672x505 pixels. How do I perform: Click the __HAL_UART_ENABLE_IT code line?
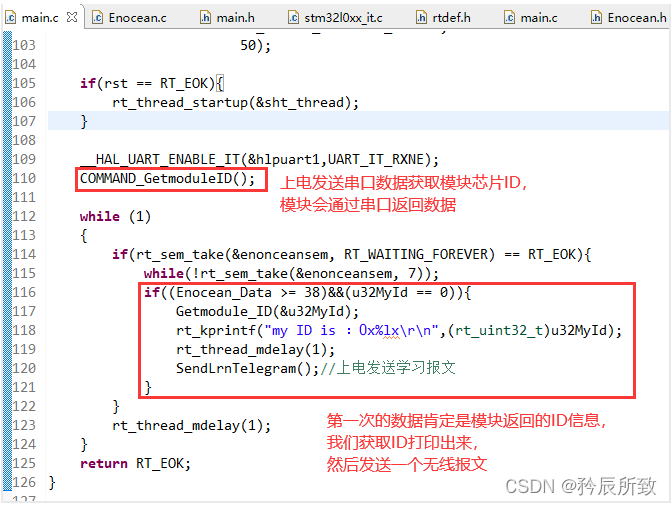[x=260, y=159]
